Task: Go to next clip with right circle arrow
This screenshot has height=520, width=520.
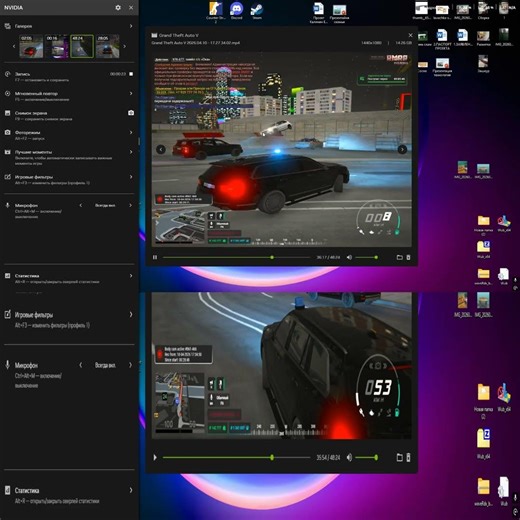Action: click(x=402, y=150)
